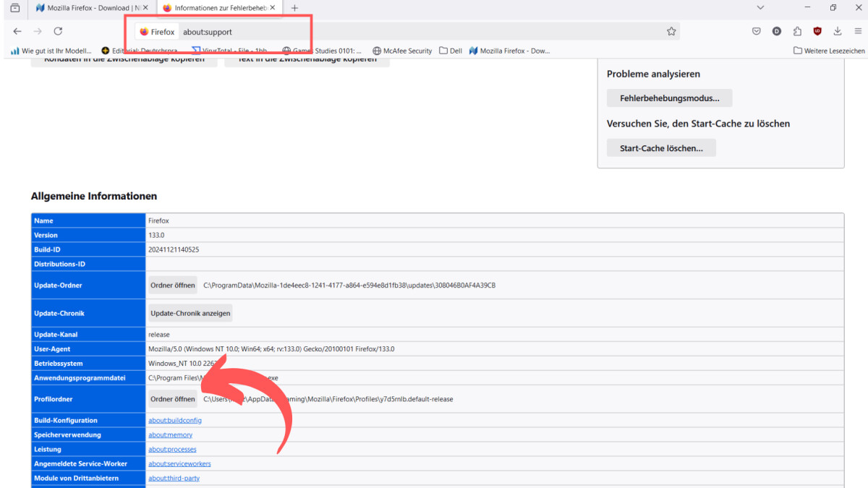Viewport: 868px width, 488px height.
Task: Show the downloads panel
Action: [x=838, y=31]
